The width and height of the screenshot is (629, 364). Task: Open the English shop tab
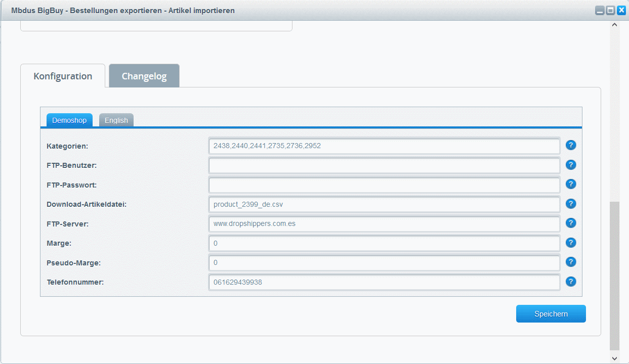point(116,120)
